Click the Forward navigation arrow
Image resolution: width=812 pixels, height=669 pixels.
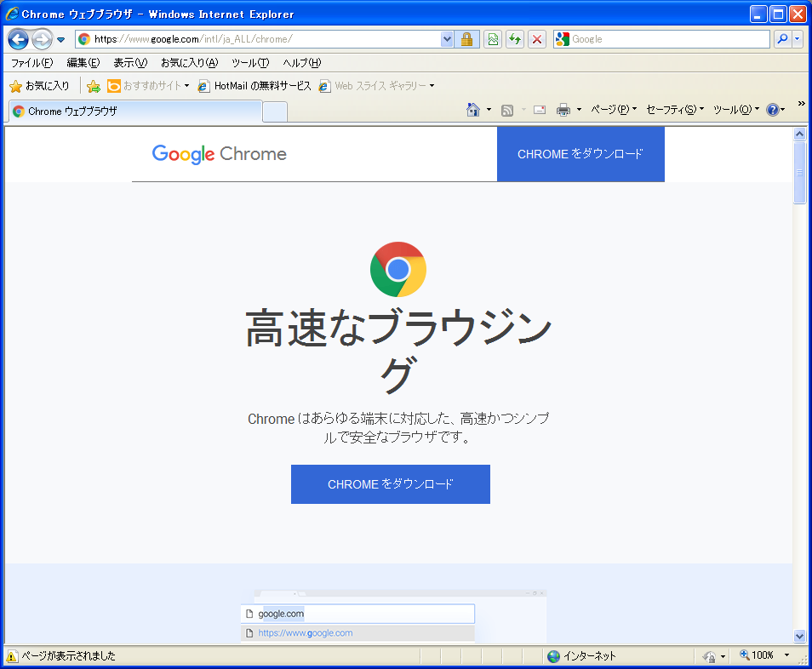[42, 39]
